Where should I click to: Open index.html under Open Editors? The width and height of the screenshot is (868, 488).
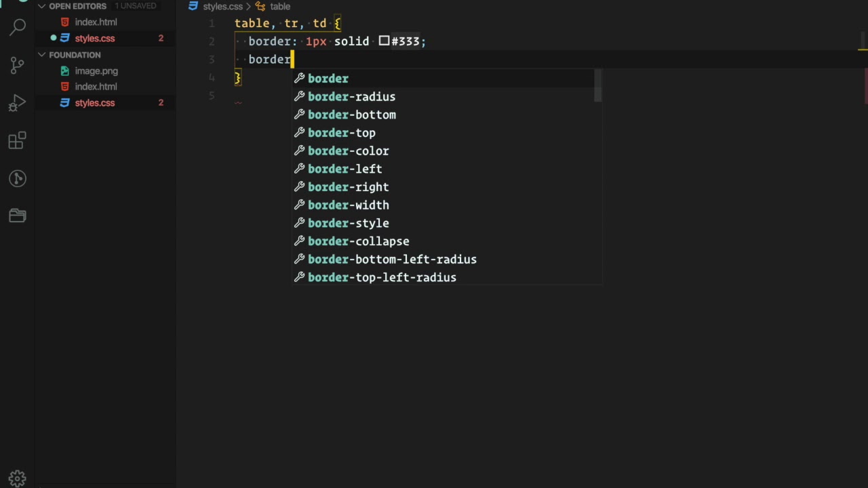[x=96, y=22]
